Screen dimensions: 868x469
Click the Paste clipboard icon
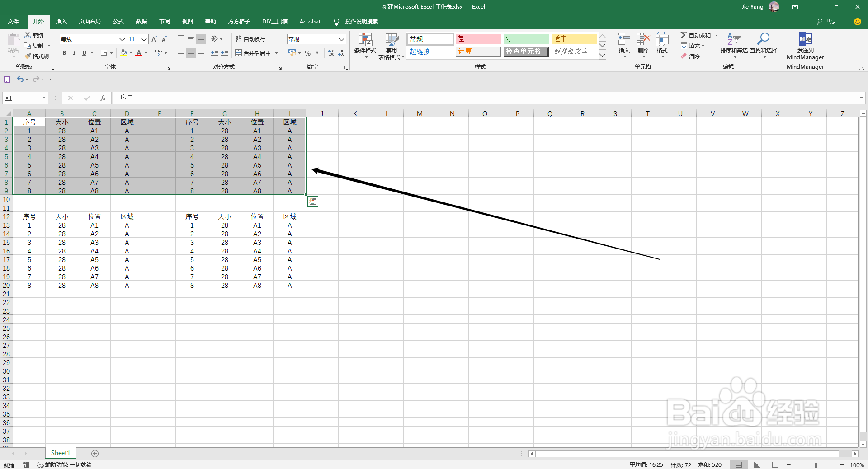tap(13, 40)
